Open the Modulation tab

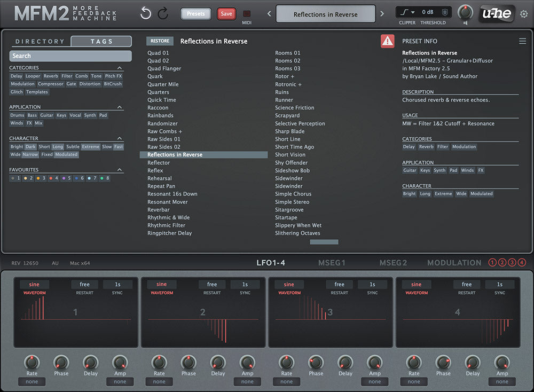point(454,263)
